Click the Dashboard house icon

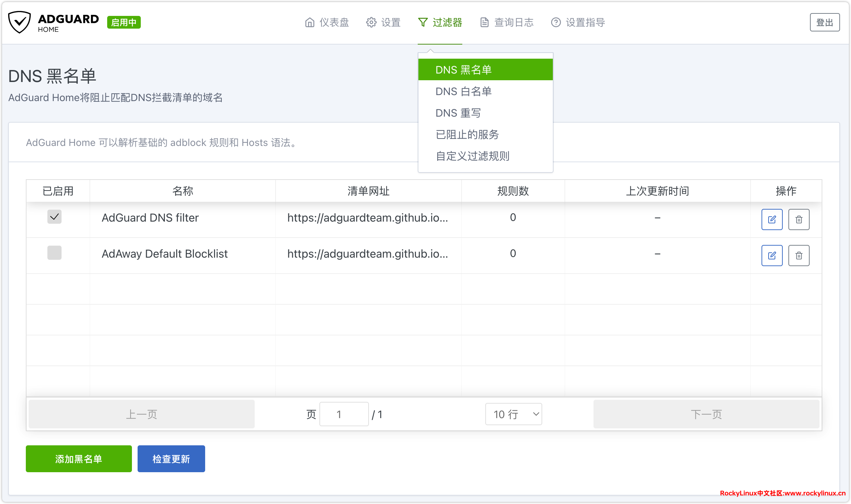coord(309,23)
